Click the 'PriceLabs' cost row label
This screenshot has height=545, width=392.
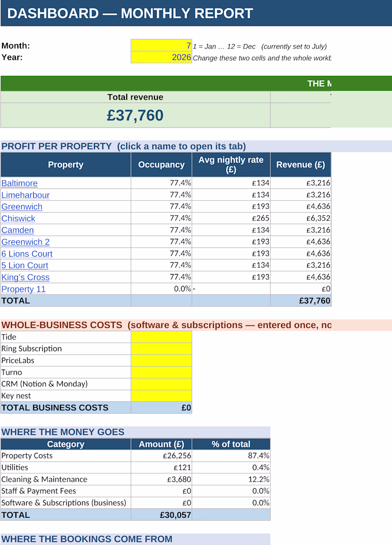tap(18, 360)
